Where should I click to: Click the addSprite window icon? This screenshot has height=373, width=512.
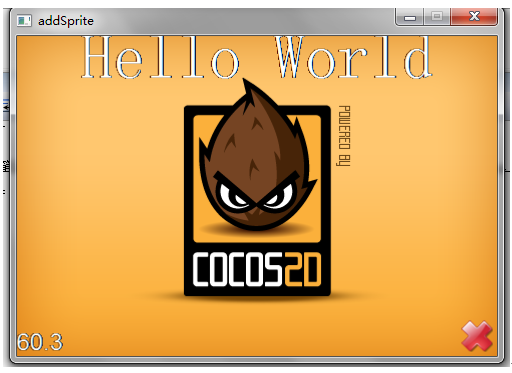pos(24,21)
